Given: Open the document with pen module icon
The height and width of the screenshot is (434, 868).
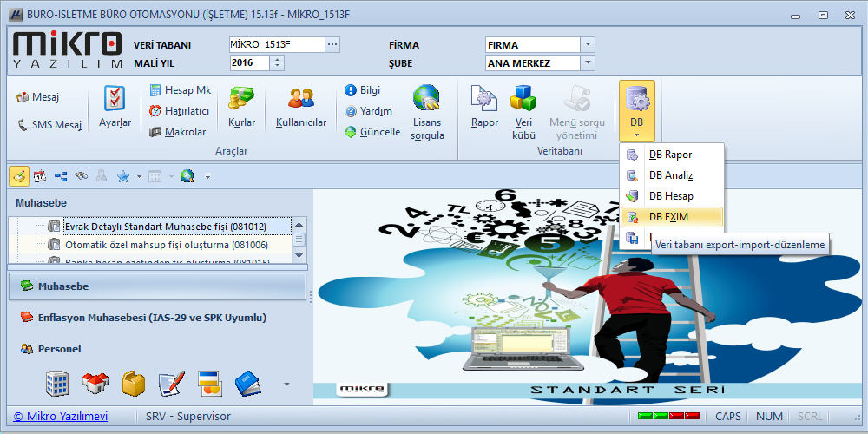Looking at the screenshot, I should (x=172, y=383).
